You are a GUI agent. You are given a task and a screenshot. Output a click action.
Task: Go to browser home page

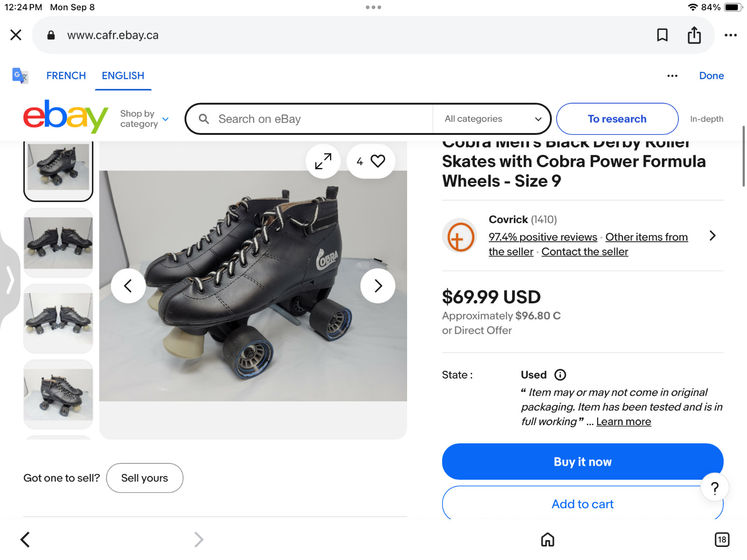(x=547, y=539)
